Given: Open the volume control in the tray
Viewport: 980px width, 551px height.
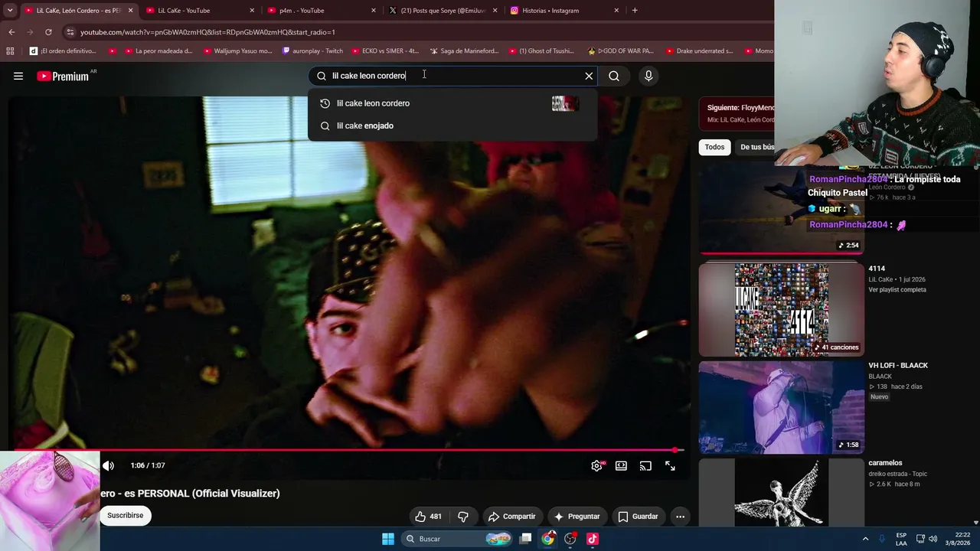Looking at the screenshot, I should tap(933, 539).
